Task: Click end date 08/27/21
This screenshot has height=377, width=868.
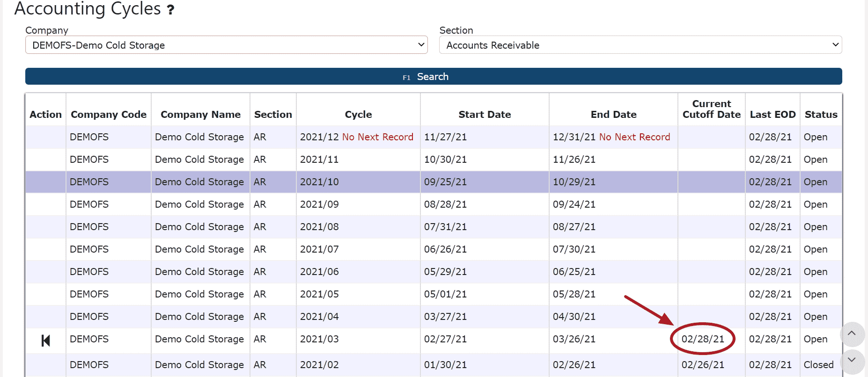Action: (x=574, y=227)
